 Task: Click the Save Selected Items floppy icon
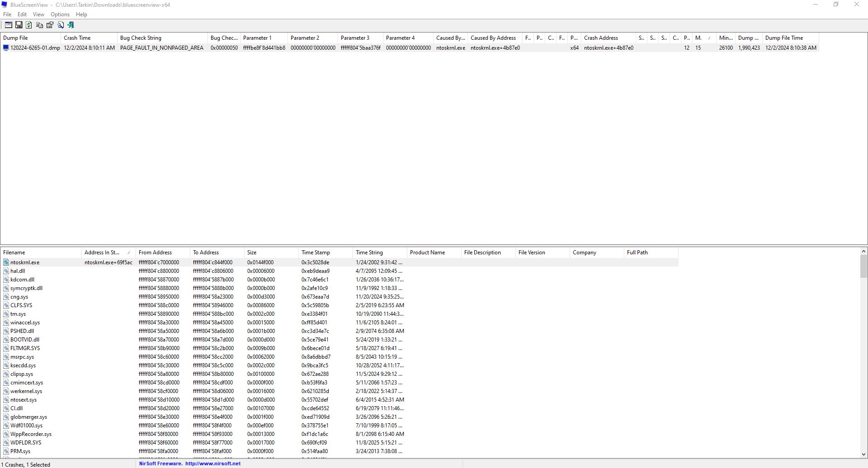[19, 25]
